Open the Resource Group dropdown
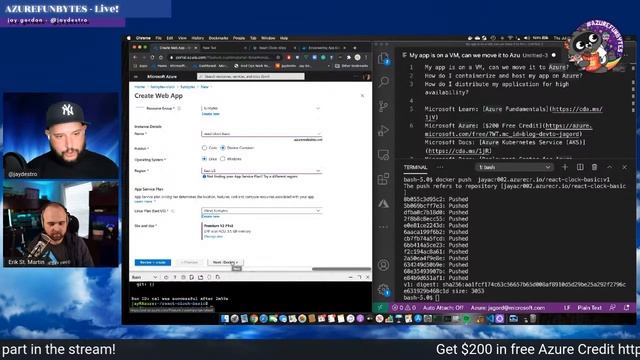Screen dimensions: 640x360 click(x=261, y=108)
